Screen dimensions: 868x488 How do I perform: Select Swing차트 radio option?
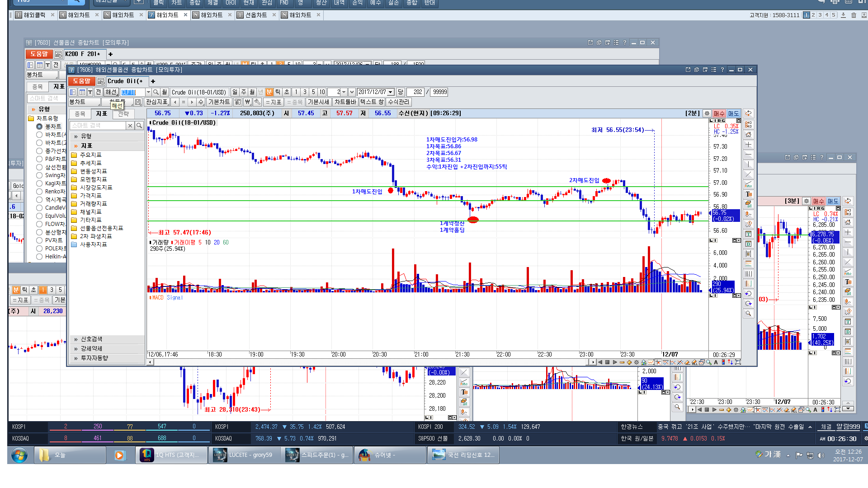[x=39, y=175]
